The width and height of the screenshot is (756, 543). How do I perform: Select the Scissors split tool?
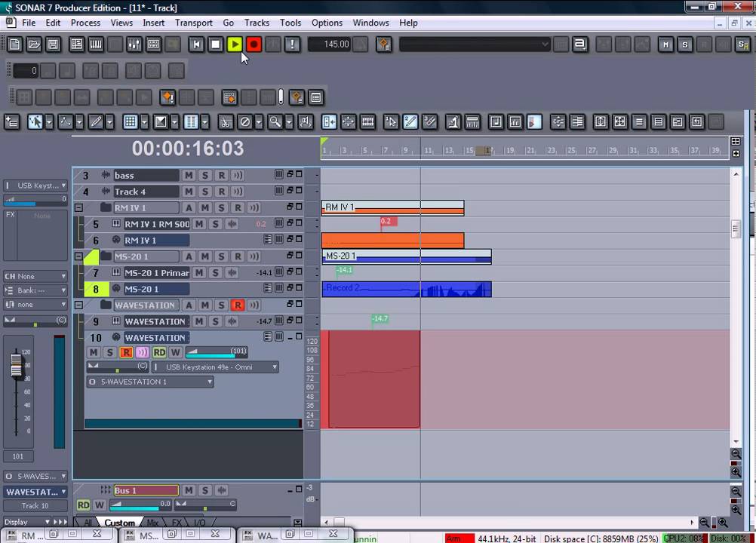click(225, 122)
